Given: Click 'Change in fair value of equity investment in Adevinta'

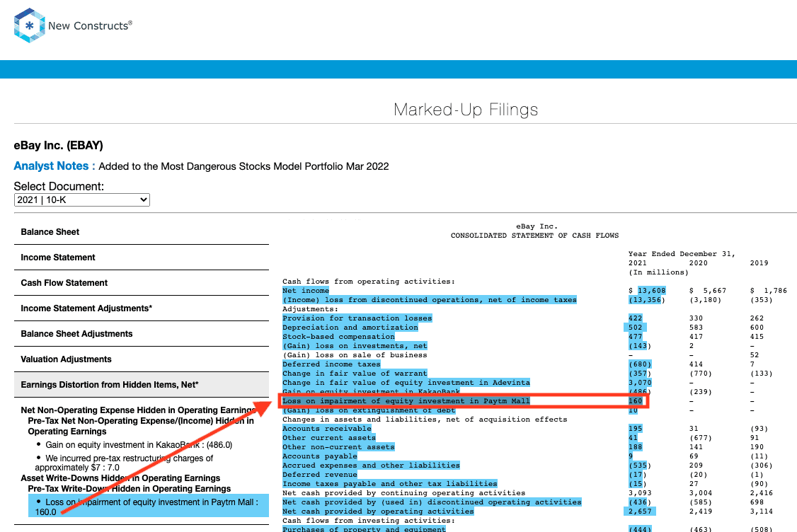Looking at the screenshot, I should click(x=406, y=383).
